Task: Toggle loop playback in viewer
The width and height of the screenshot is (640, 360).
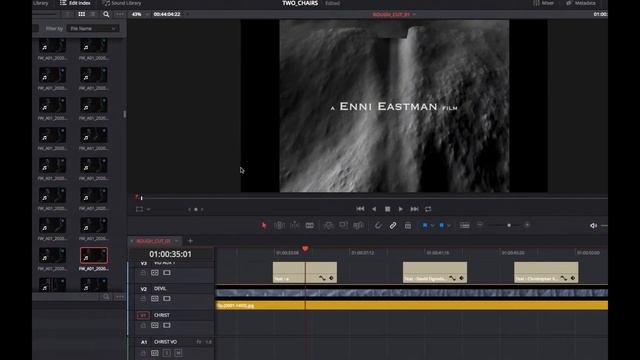Action: 428,209
